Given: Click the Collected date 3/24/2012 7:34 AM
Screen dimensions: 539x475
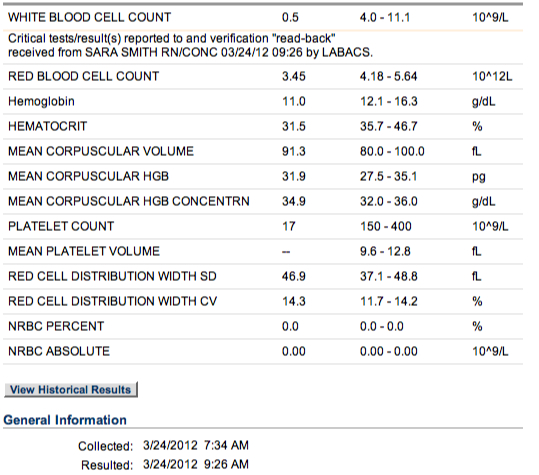Looking at the screenshot, I should [196, 445].
